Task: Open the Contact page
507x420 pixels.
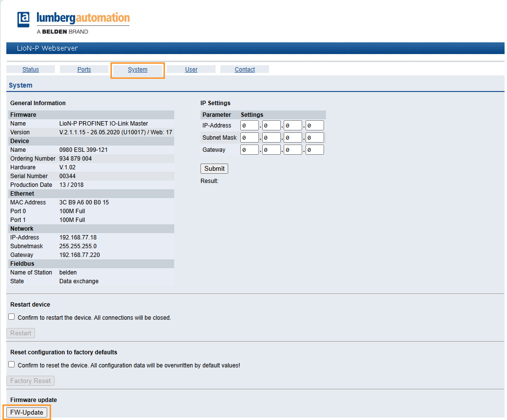Action: pyautogui.click(x=245, y=69)
